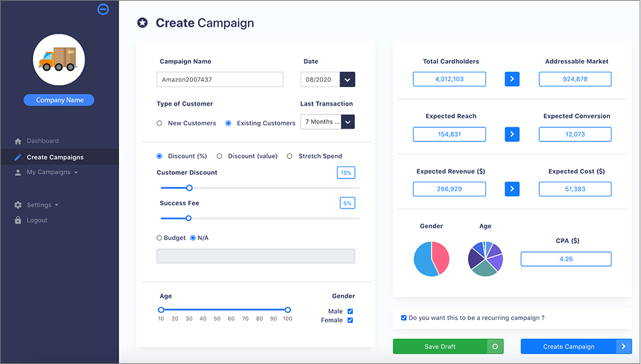The image size is (641, 364).
Task: Select the Budget radio button
Action: 159,238
